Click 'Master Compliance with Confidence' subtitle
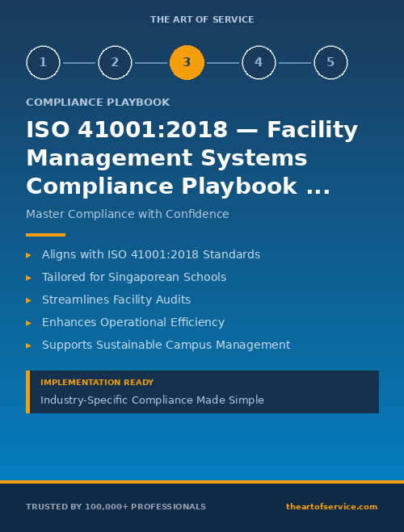Screen dimensions: 404x532 coord(128,214)
